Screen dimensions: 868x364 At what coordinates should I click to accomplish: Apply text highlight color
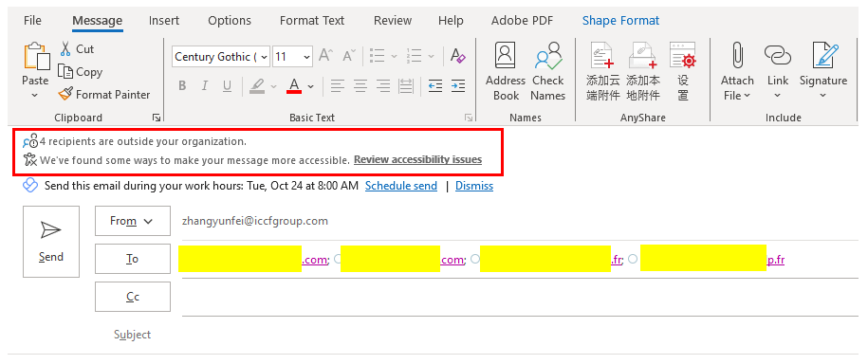[x=257, y=85]
